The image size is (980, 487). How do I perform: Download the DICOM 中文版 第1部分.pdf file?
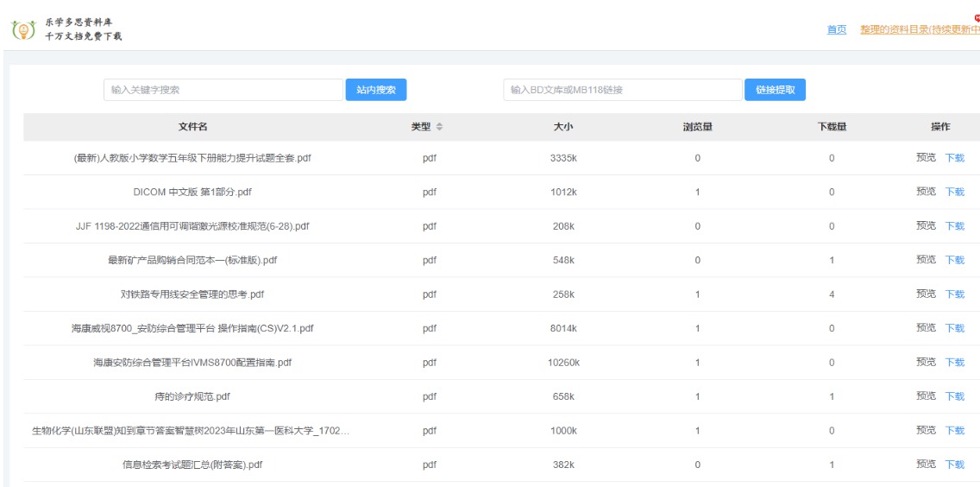click(x=954, y=193)
